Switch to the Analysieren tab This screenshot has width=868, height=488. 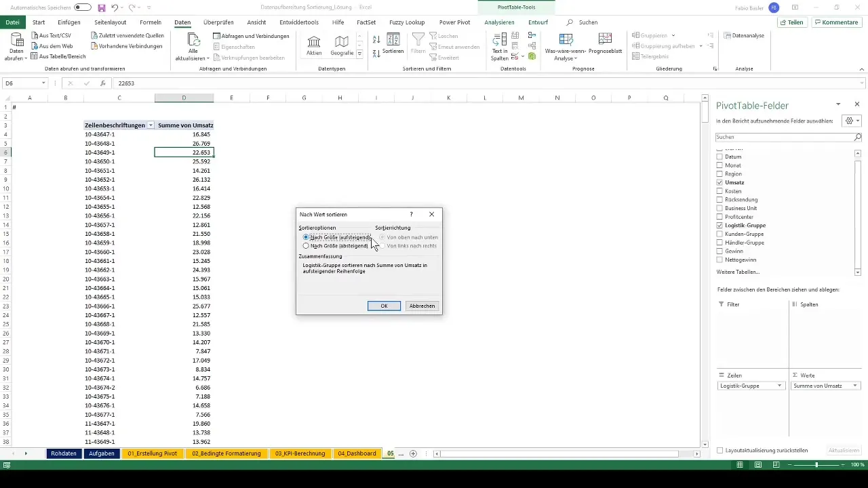pos(499,22)
